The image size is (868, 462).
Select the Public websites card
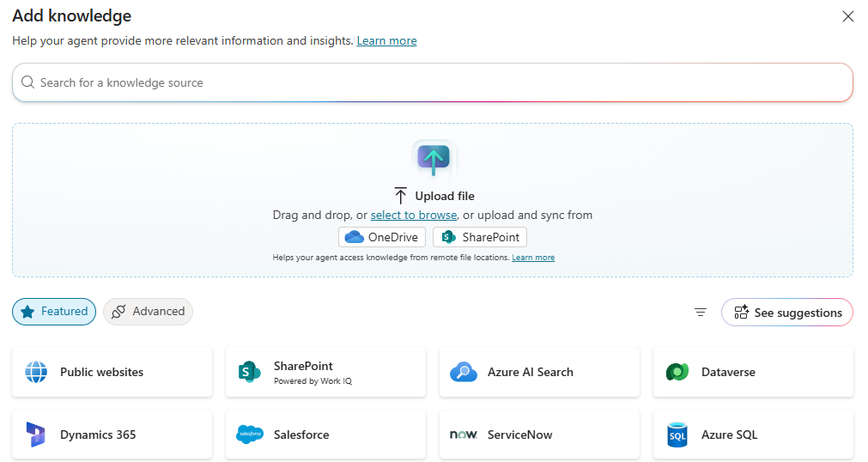(x=112, y=372)
